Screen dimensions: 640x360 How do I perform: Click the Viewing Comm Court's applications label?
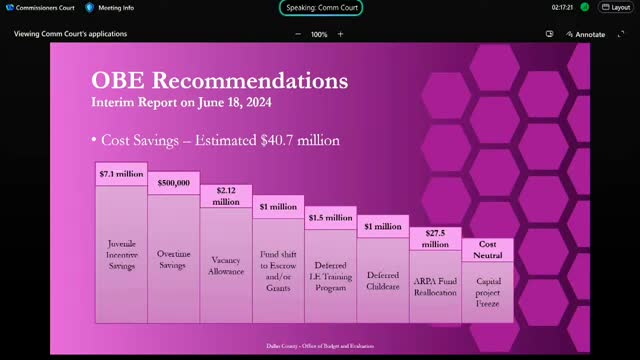point(70,34)
